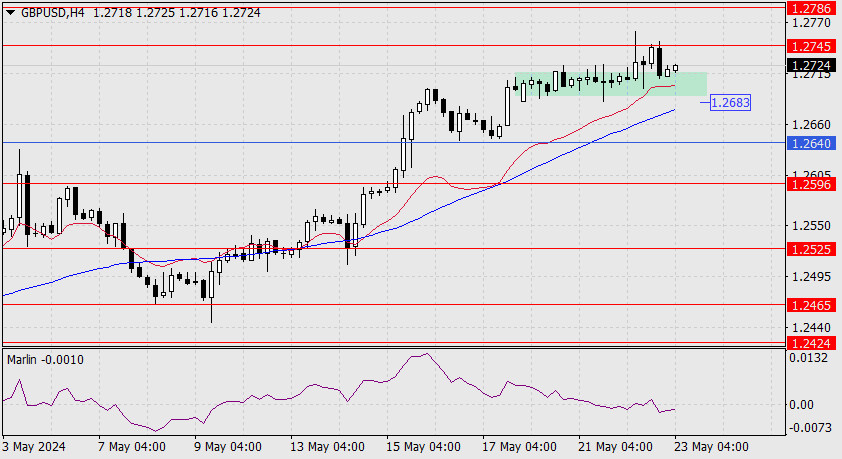Viewport: 842px width, 459px height.
Task: Click the 0.00 Marlin zero level value
Action: click(x=801, y=405)
